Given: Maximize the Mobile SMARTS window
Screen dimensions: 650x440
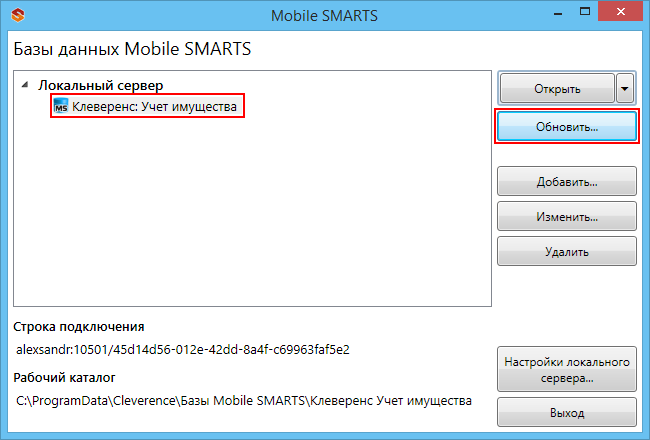Looking at the screenshot, I should click(x=585, y=12).
